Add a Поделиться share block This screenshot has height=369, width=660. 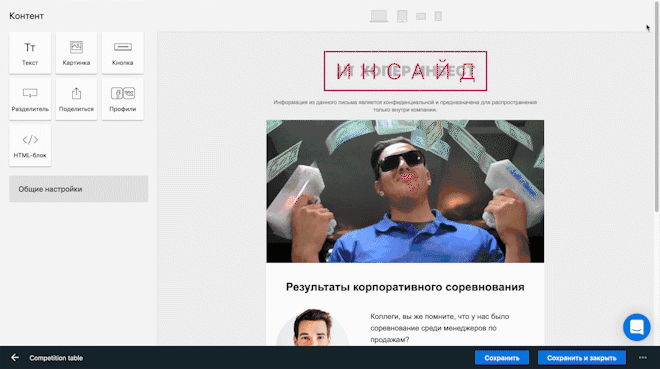tap(76, 99)
